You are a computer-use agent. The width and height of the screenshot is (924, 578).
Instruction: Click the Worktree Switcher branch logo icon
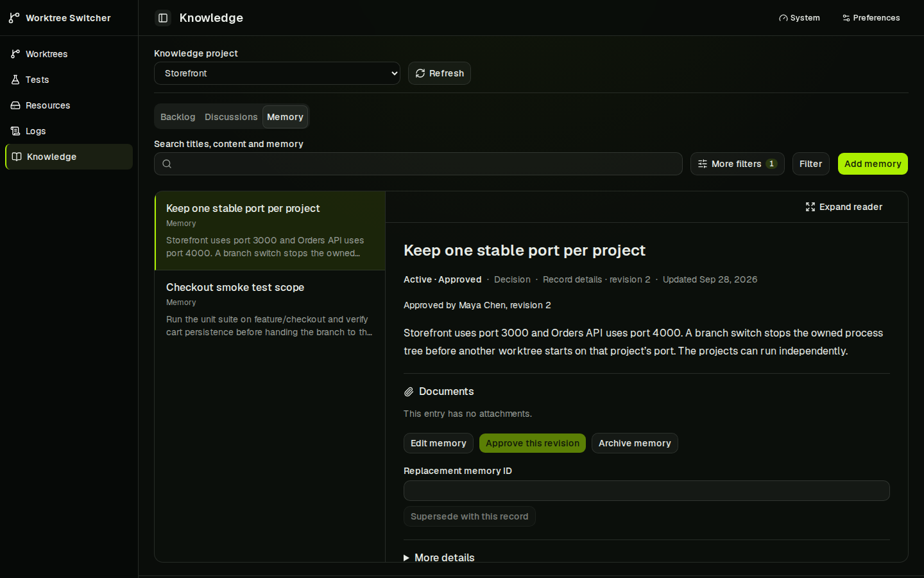14,18
